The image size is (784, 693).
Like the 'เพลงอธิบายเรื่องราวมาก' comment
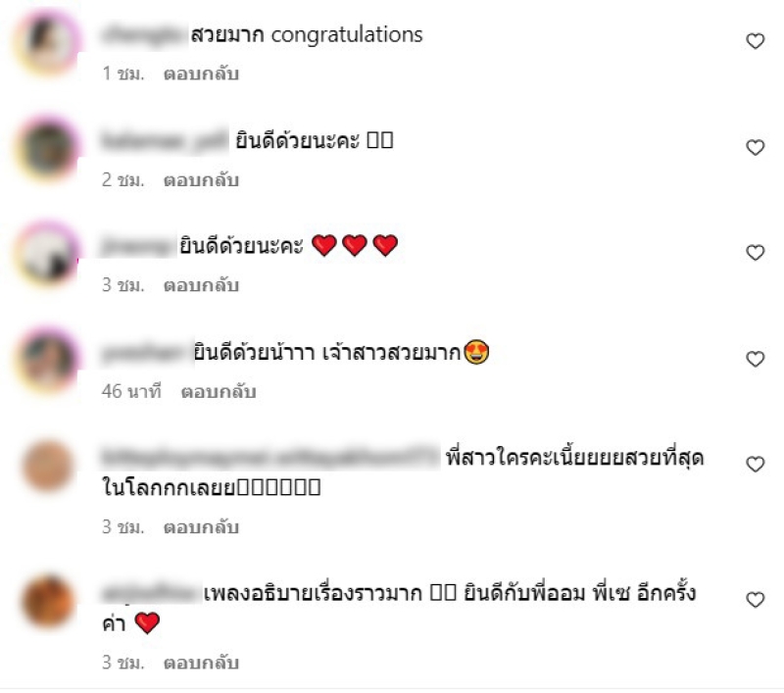point(755,600)
